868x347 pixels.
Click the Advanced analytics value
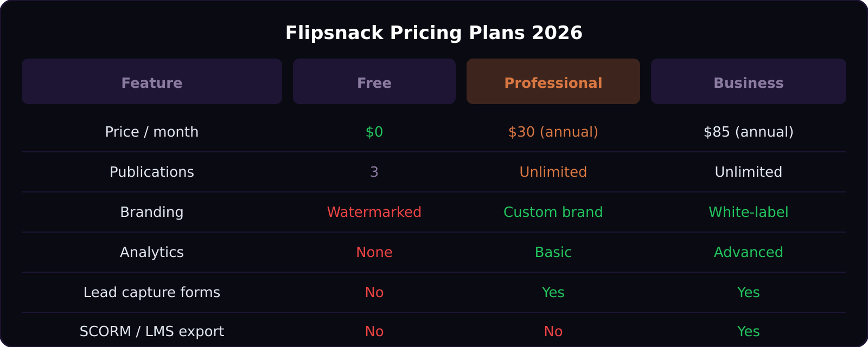(749, 252)
